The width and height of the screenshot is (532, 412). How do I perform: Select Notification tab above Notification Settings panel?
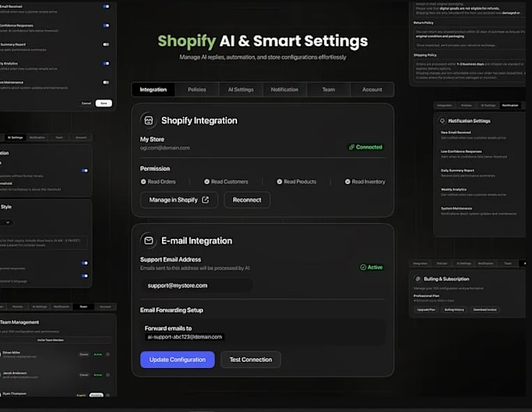(510, 105)
